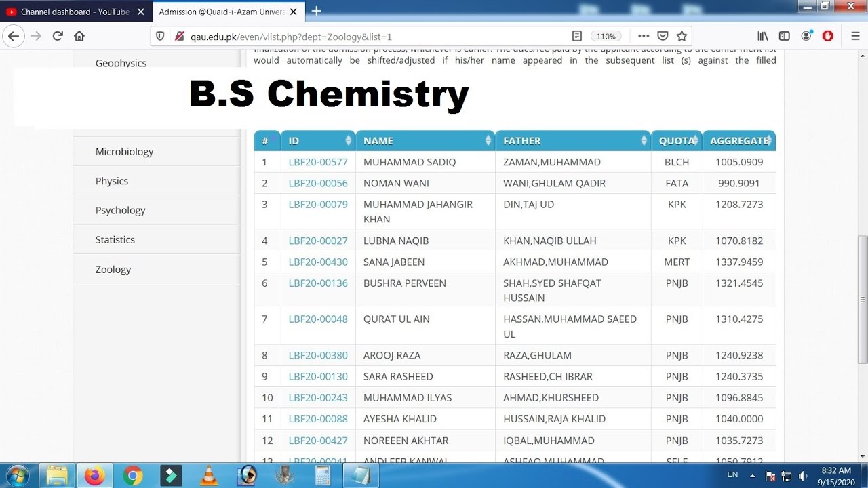868x488 pixels.
Task: Open applicant link LBF20-00088
Action: (x=318, y=418)
